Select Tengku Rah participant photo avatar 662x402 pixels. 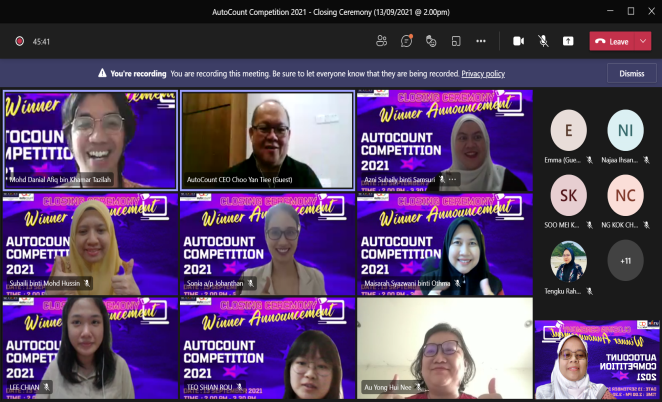(x=568, y=261)
